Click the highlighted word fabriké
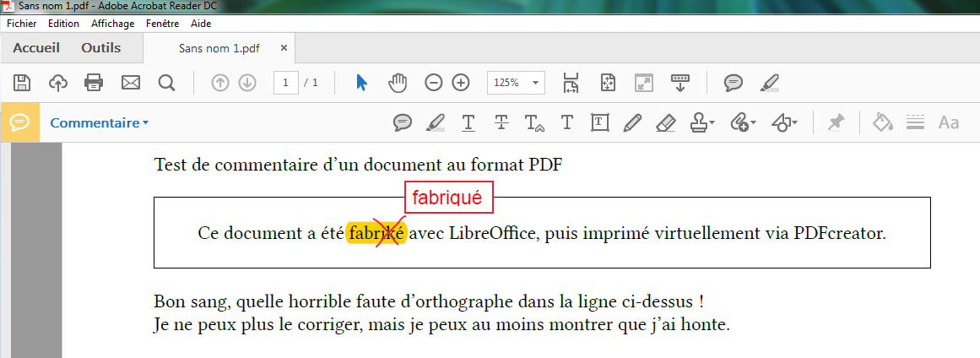The width and height of the screenshot is (980, 358). (376, 234)
